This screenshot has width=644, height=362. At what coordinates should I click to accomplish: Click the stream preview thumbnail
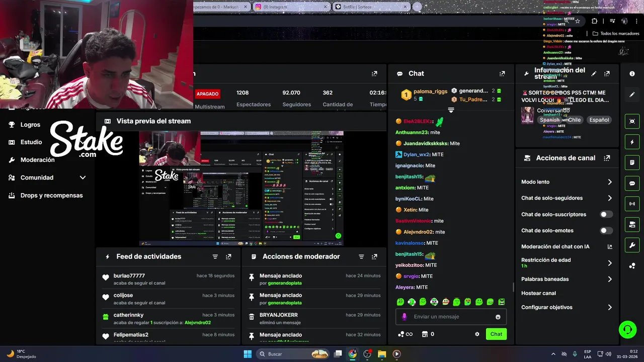242,189
